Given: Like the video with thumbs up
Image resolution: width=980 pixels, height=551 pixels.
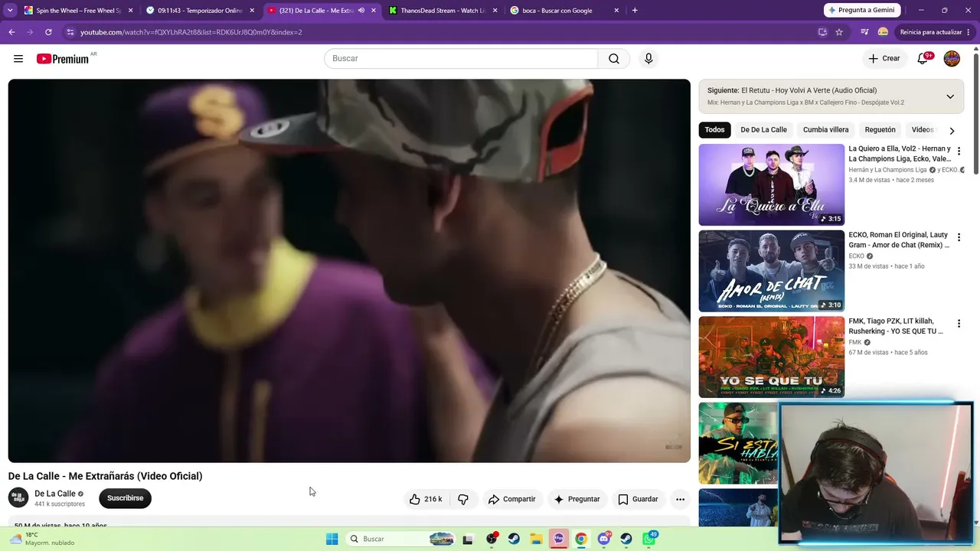Looking at the screenshot, I should point(426,499).
